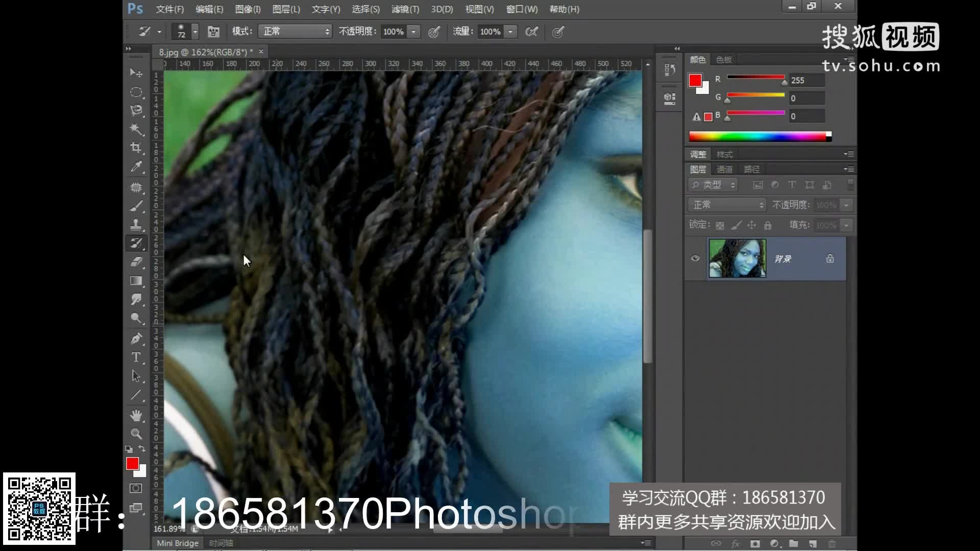980x551 pixels.
Task: Switch to the 路径 tab
Action: [751, 169]
